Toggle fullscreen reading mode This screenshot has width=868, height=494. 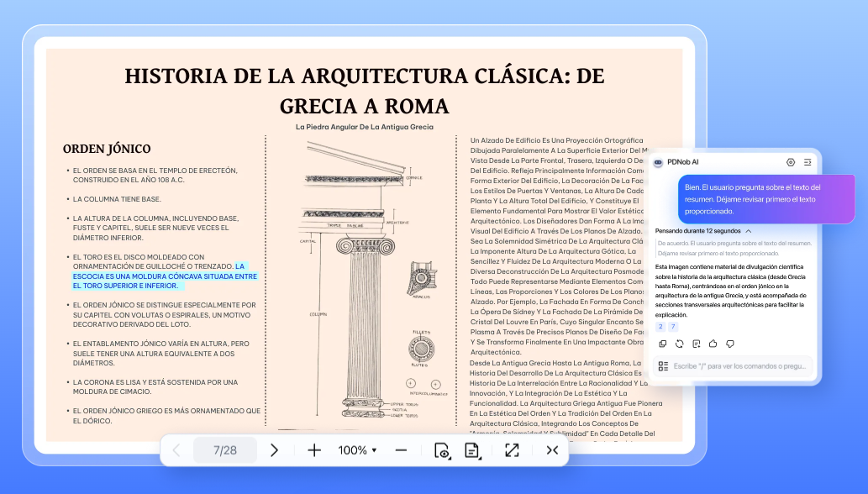click(x=512, y=450)
